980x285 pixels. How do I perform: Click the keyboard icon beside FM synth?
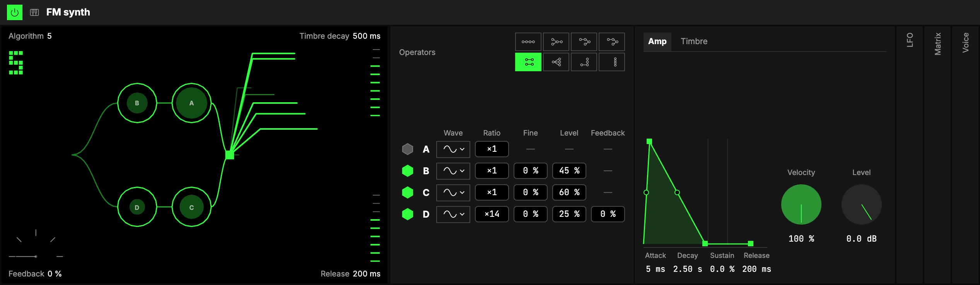click(34, 12)
